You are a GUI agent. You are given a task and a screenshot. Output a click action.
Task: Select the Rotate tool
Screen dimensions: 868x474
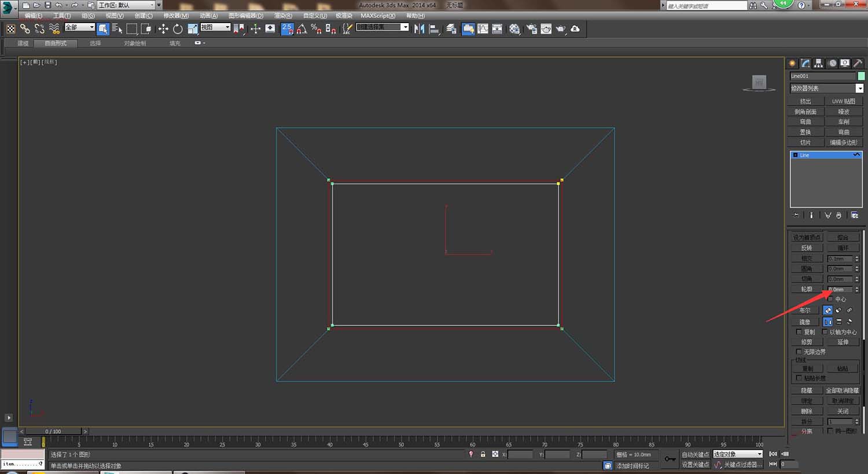pyautogui.click(x=178, y=29)
